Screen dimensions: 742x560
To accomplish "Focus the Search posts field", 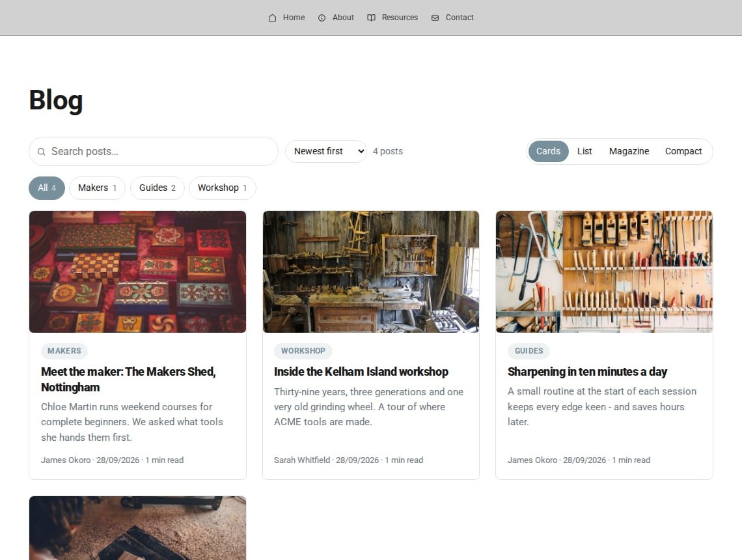I will 154,152.
